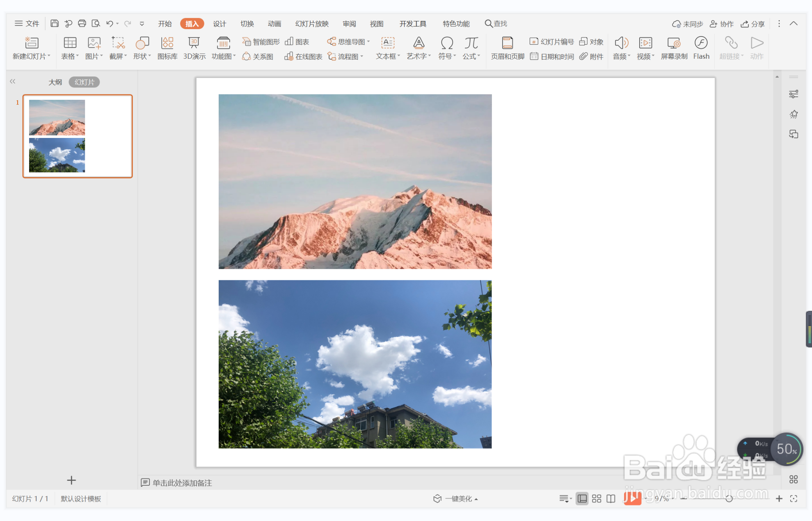Insert a Smart Graphic (智能图形)
This screenshot has height=521, width=812.
[x=261, y=42]
